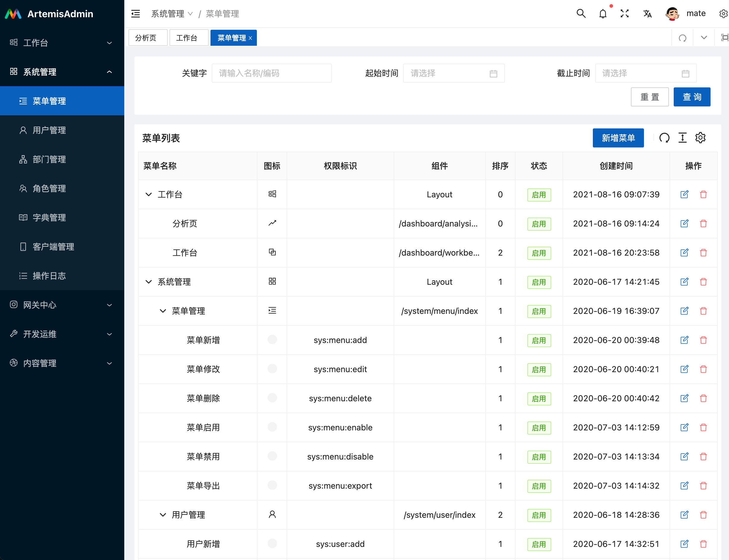Click the 新增菜单 button
729x560 pixels.
[618, 138]
